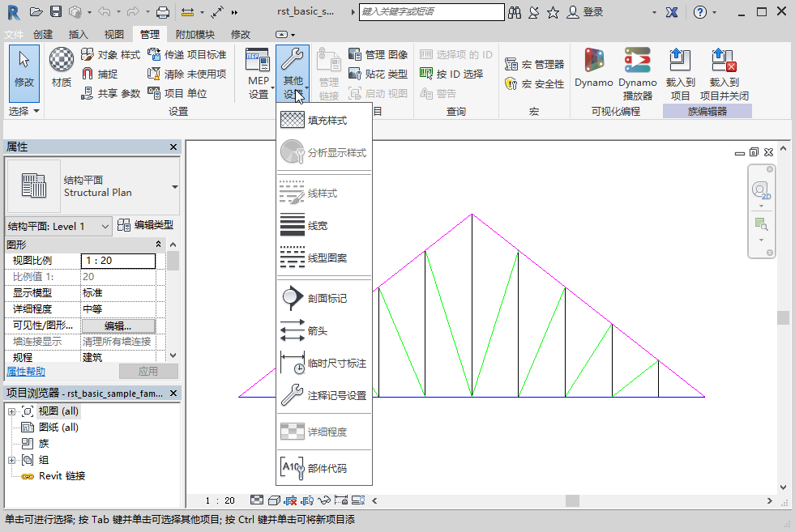This screenshot has width=795, height=532.
Task: Open the 视图比例 1:20 dropdown
Action: (x=118, y=261)
